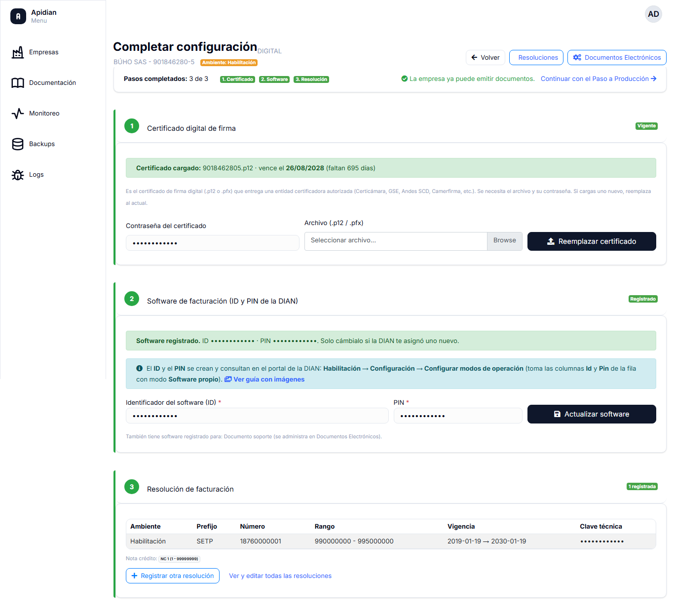Open Empresas factory icon in sidebar
Image resolution: width=674 pixels, height=616 pixels.
(18, 52)
